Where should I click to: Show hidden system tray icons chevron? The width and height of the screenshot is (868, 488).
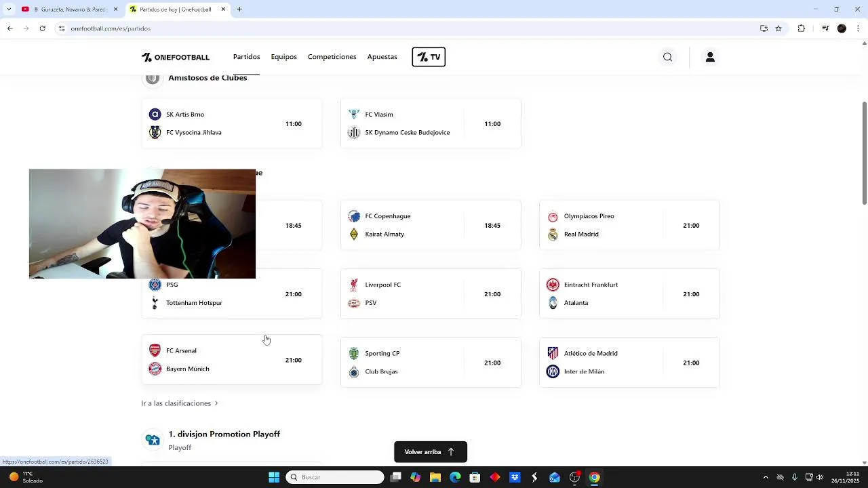pos(766,477)
